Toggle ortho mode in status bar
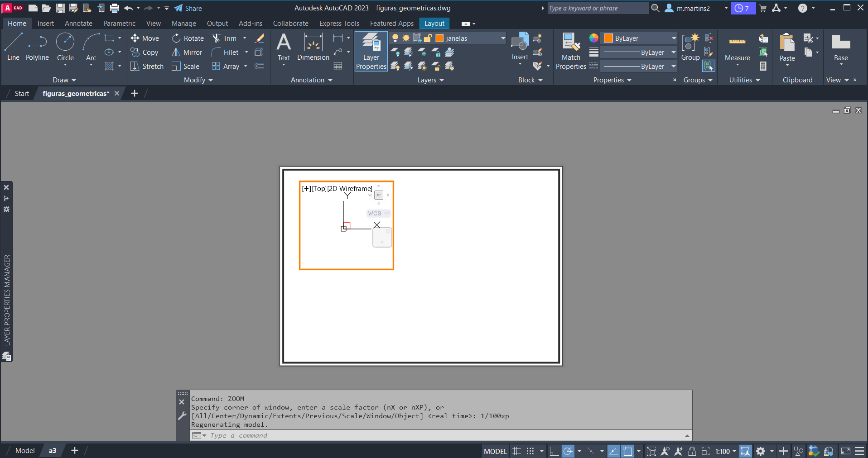This screenshot has height=458, width=868. pyautogui.click(x=554, y=451)
